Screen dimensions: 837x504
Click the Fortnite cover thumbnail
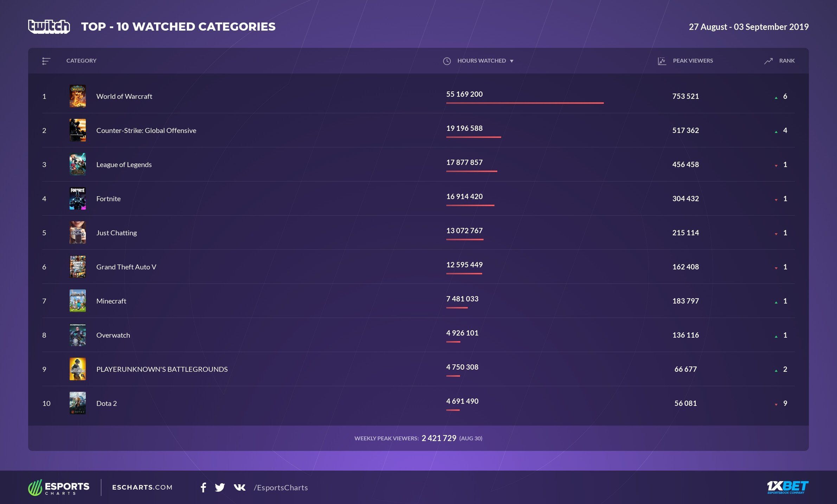coord(78,198)
